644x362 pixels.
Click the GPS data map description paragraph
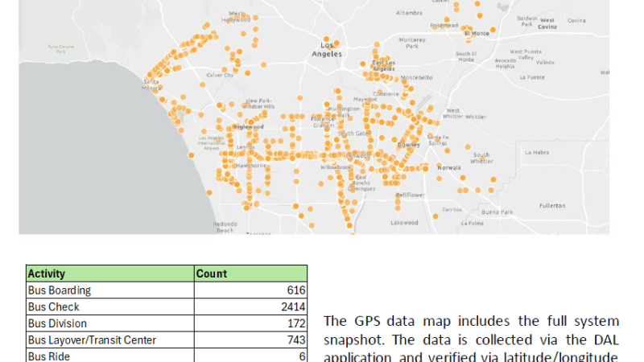[x=471, y=338]
